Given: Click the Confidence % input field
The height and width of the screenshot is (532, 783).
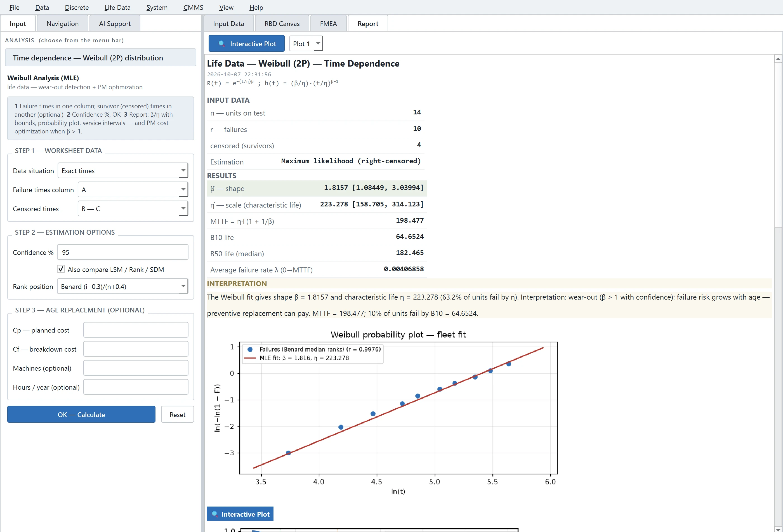Looking at the screenshot, I should point(123,252).
